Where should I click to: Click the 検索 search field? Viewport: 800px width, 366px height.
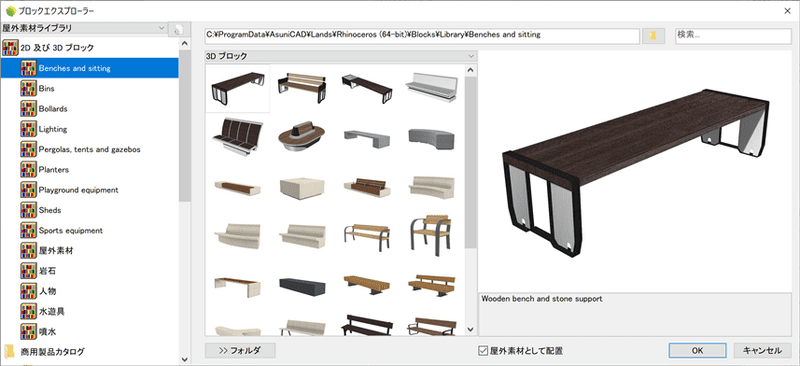(x=733, y=36)
